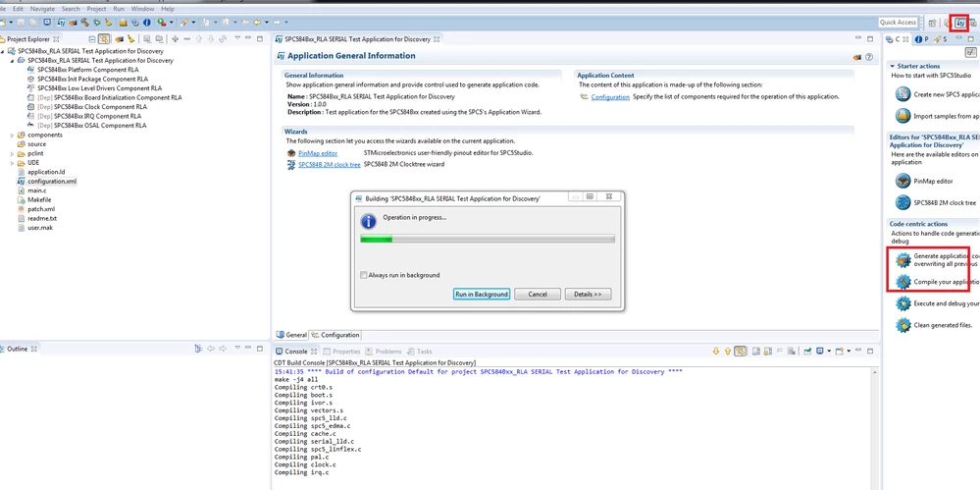
Task: Toggle Link with Editor in Project Explorer
Action: click(x=104, y=39)
